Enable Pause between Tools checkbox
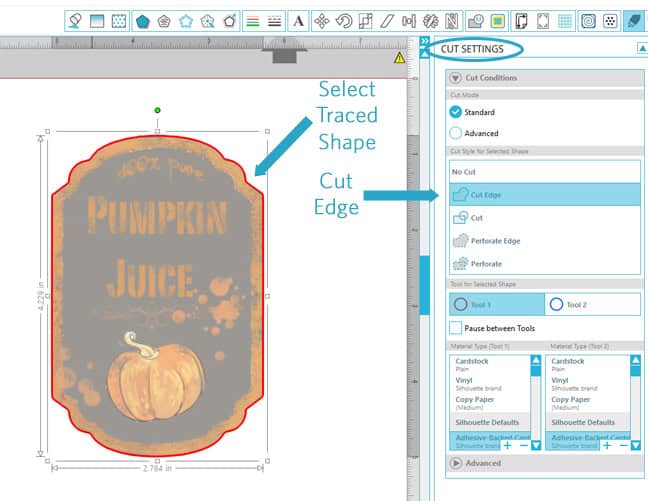648x501 pixels. (x=456, y=328)
